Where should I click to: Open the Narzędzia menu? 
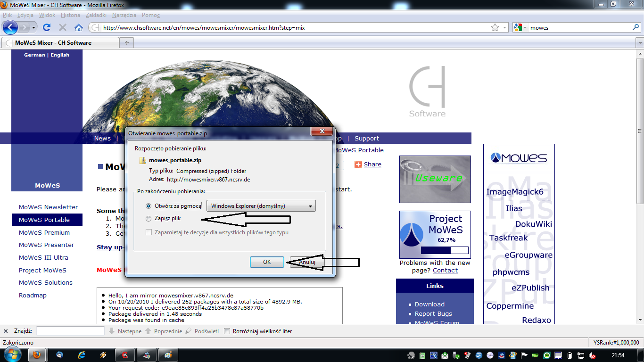[x=124, y=15]
